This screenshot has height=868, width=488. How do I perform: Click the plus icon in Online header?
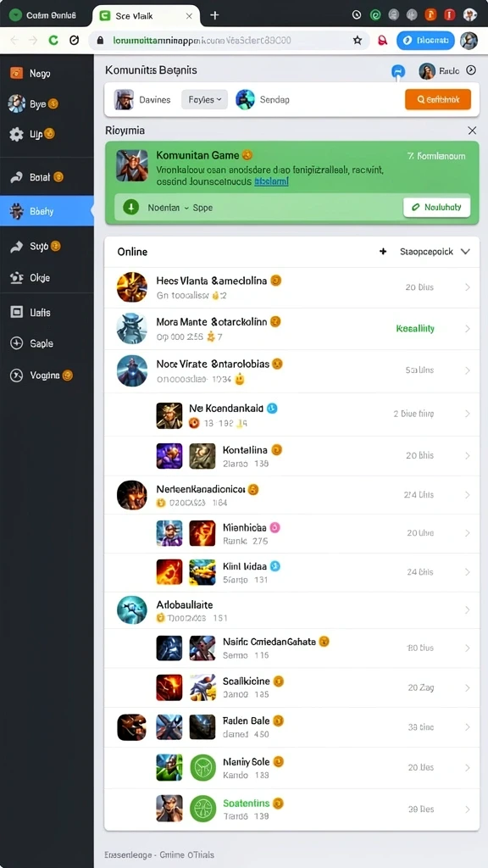382,251
